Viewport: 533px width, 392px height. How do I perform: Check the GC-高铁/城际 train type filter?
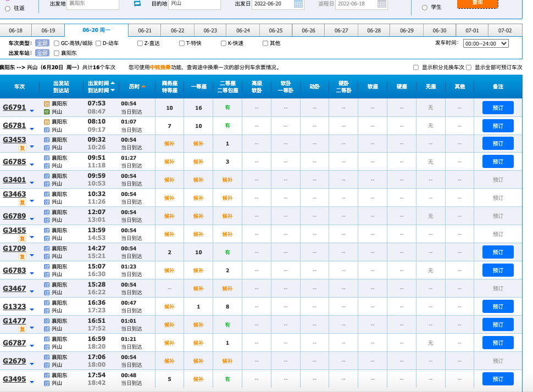(x=57, y=43)
